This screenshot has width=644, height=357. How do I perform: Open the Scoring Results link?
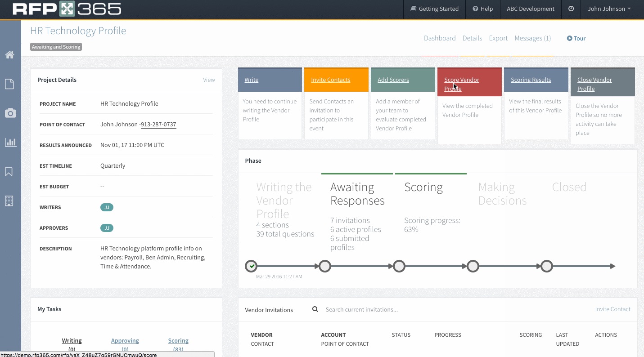(531, 80)
